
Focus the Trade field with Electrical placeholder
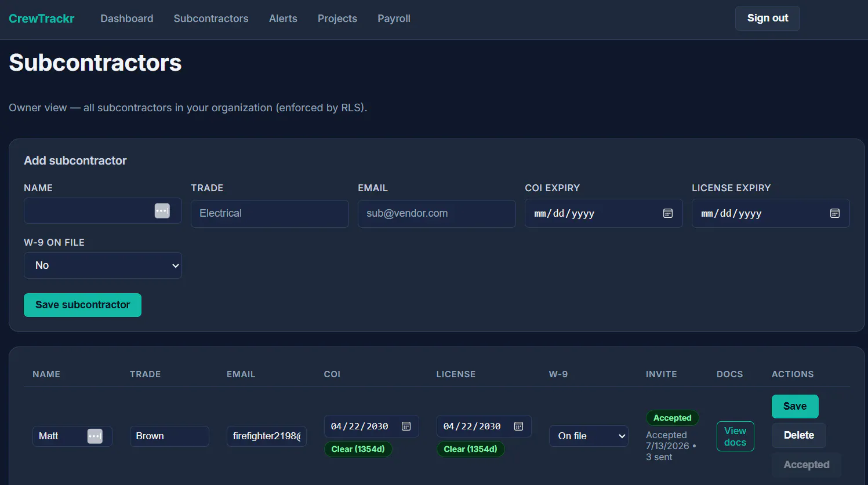[270, 214]
